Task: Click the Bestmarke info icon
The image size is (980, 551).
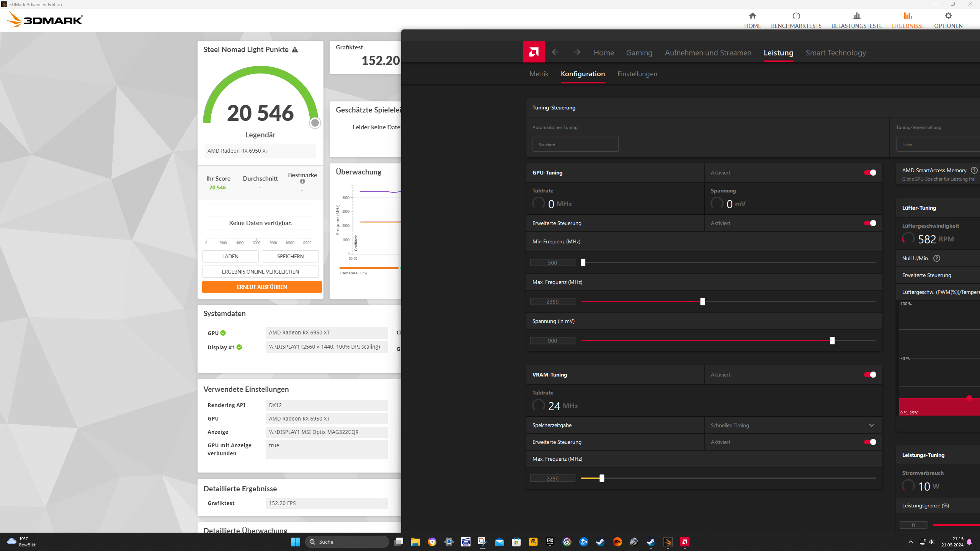Action: (302, 181)
